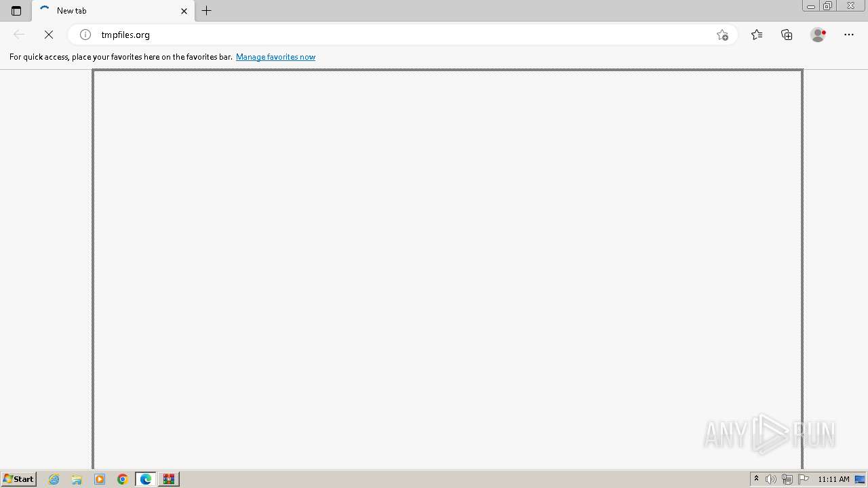Open Collections panel
Image resolution: width=868 pixels, height=488 pixels.
(x=787, y=35)
